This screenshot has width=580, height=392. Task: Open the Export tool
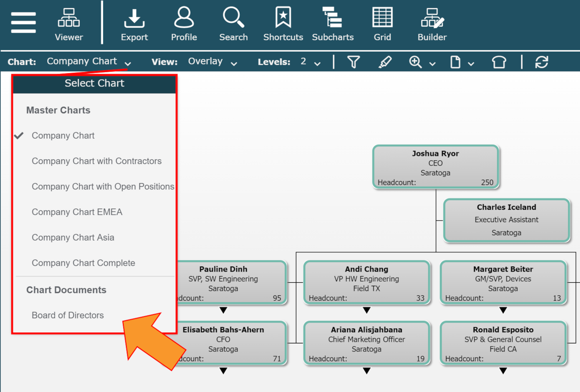tap(134, 24)
